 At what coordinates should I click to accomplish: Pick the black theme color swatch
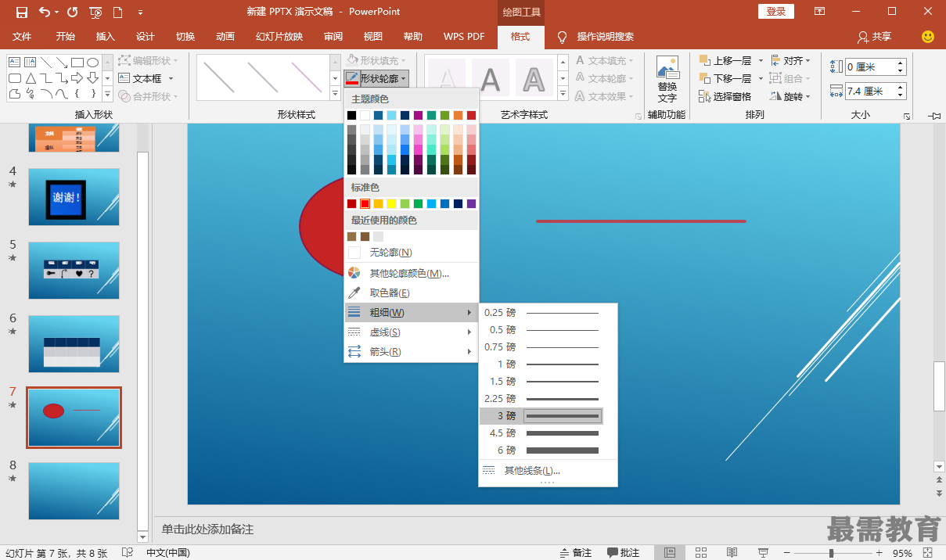pos(352,115)
